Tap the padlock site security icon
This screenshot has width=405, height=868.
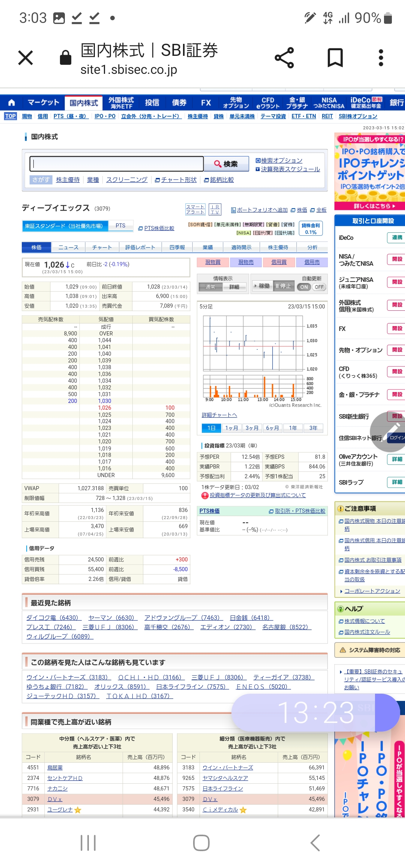point(66,57)
